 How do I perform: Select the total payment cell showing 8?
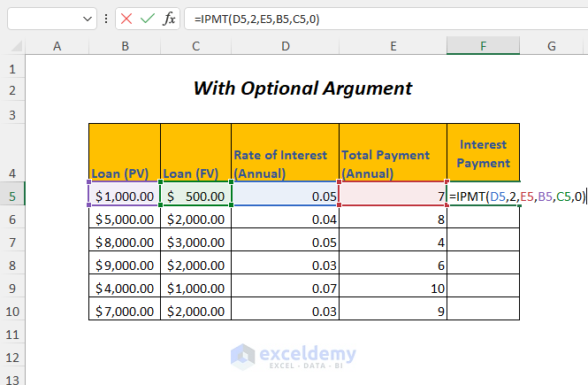click(393, 217)
